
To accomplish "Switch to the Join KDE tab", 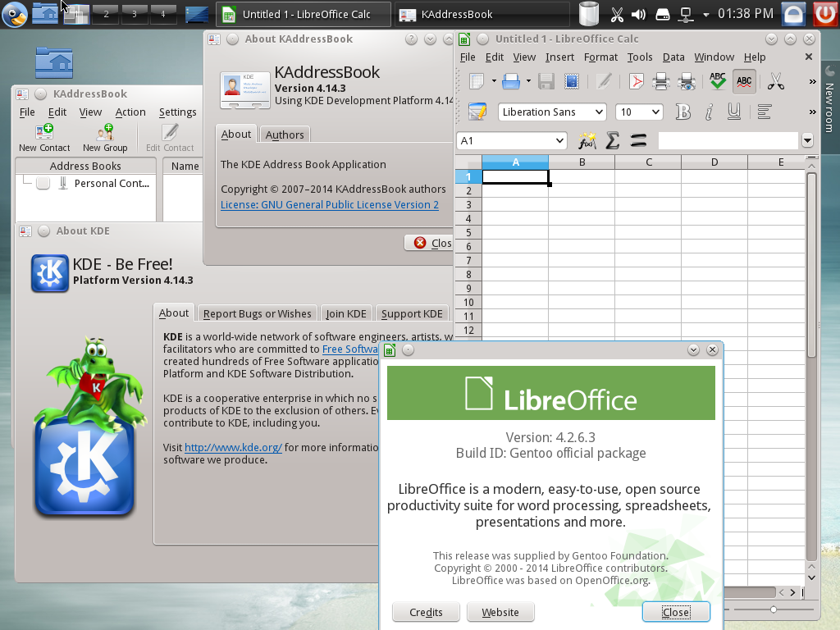I will tap(346, 314).
